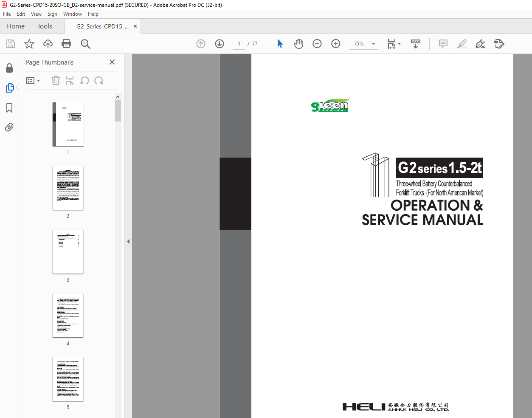Select page 3 thumbnail
This screenshot has height=418, width=532.
click(x=68, y=252)
